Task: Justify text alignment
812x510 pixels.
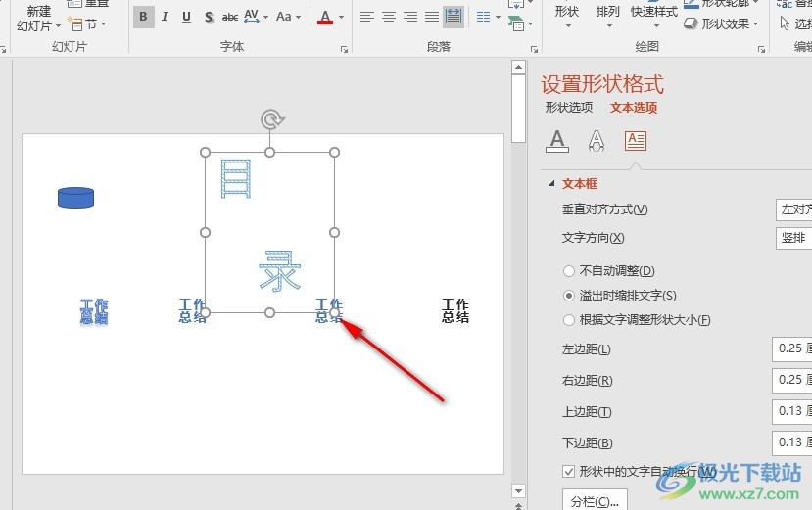Action: pyautogui.click(x=432, y=17)
